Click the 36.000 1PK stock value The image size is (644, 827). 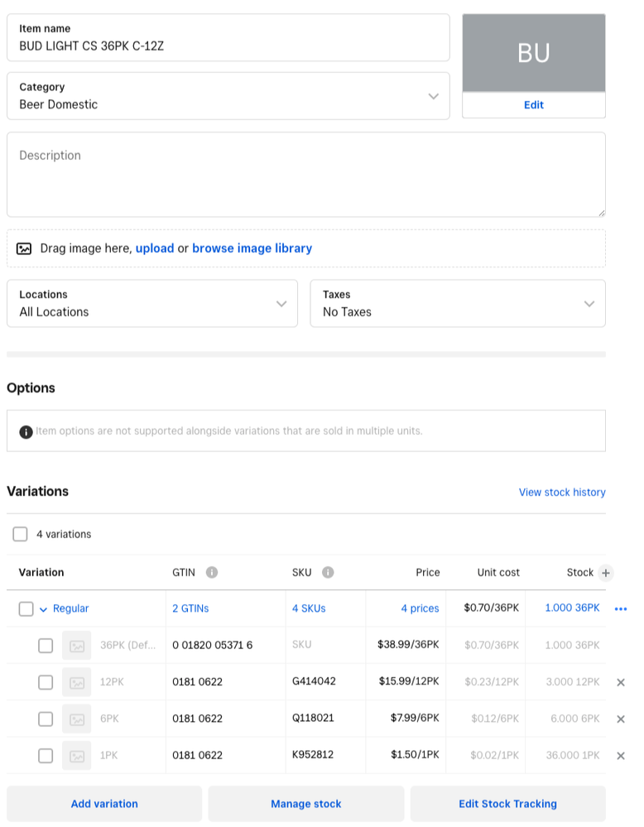573,755
